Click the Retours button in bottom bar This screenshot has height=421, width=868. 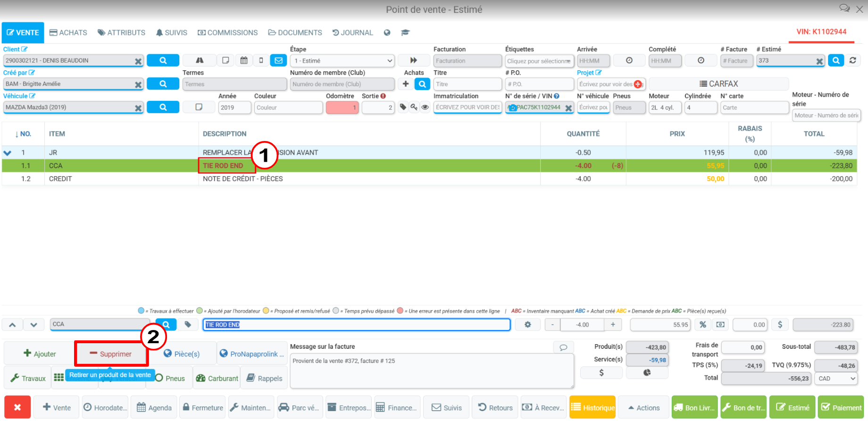495,407
